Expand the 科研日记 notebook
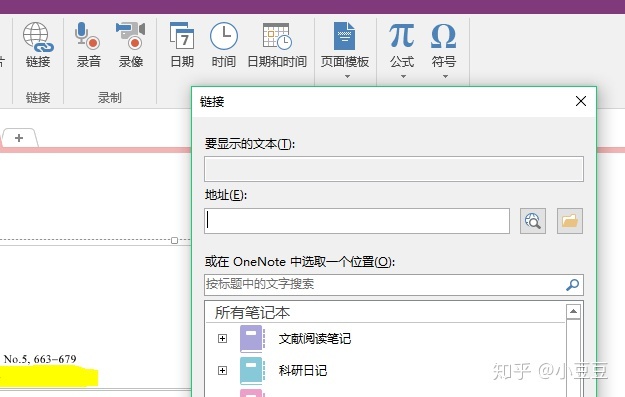The image size is (625, 397). pos(222,370)
